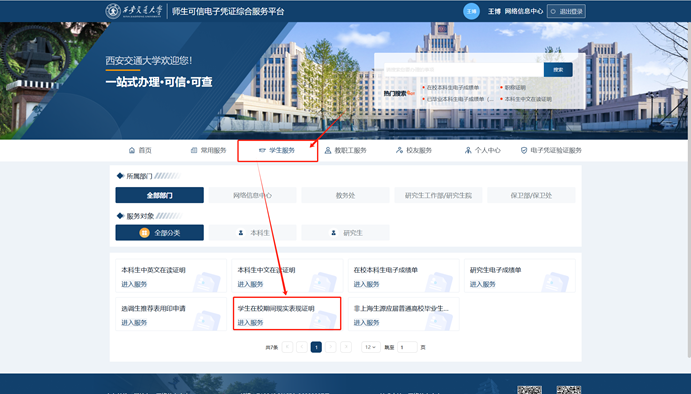Select the 研究生 service target filter
Viewport: 691px width, 394px height.
346,233
